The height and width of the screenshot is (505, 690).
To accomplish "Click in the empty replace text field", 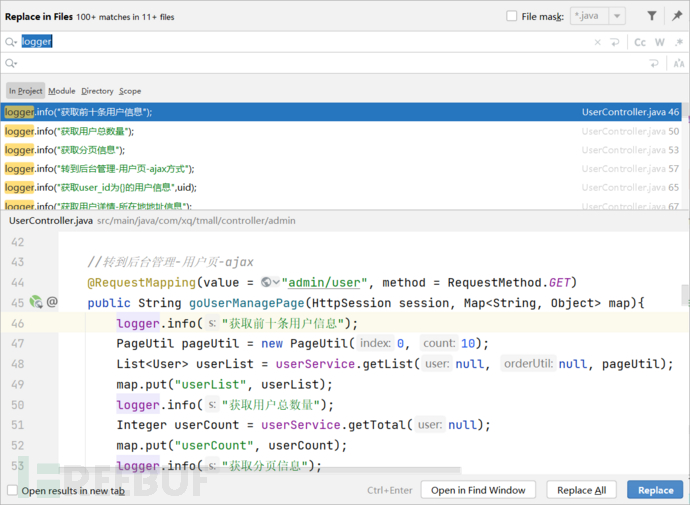I will [300, 63].
